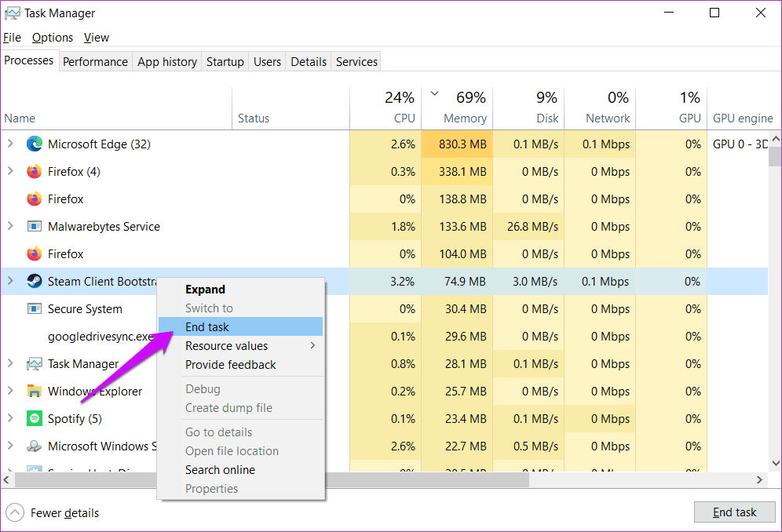Switch to the Users tab
This screenshot has height=532, width=782.
(x=267, y=62)
